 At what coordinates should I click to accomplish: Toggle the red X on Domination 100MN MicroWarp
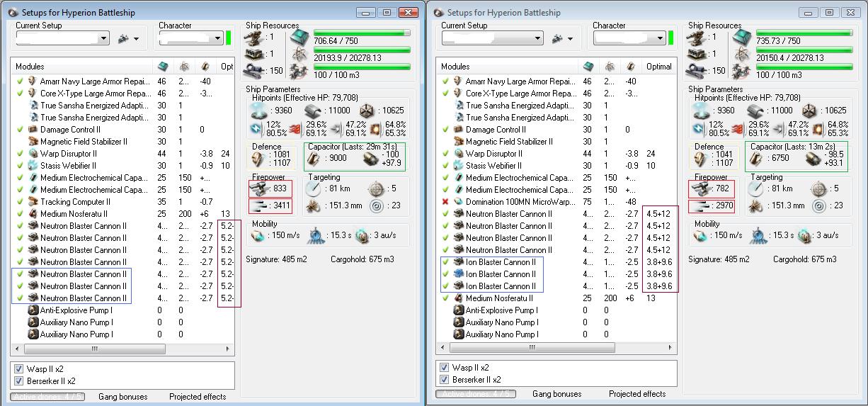click(445, 202)
